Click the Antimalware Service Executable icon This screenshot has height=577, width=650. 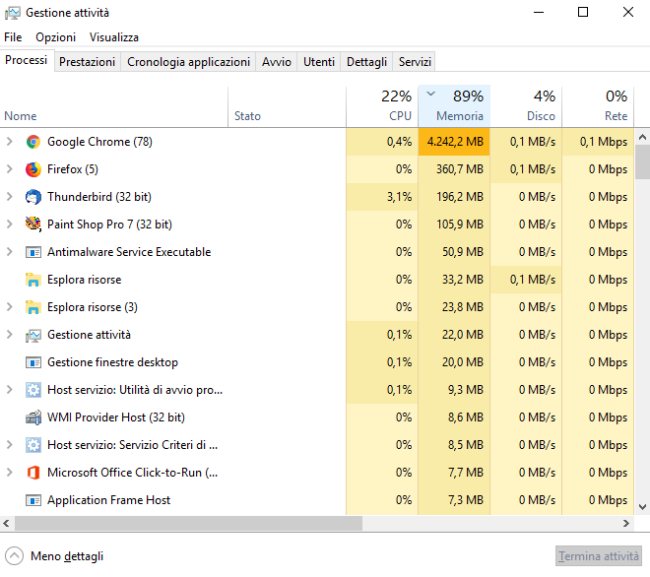33,252
